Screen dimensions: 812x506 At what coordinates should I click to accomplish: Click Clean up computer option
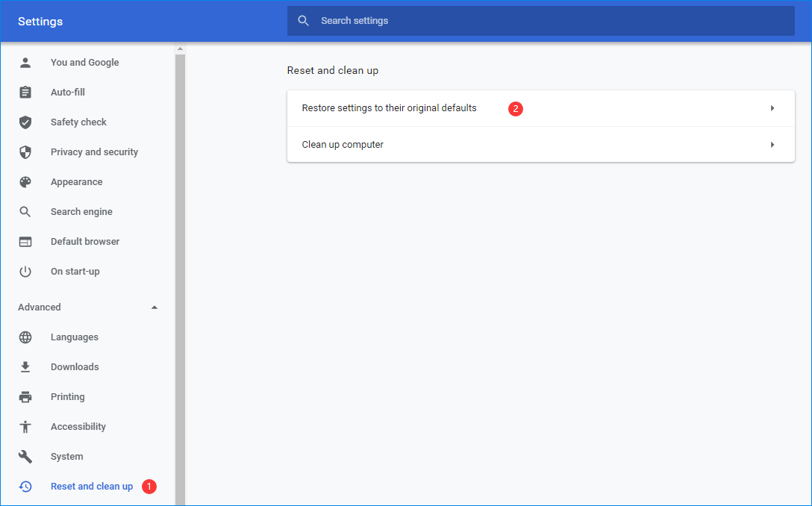click(x=343, y=145)
